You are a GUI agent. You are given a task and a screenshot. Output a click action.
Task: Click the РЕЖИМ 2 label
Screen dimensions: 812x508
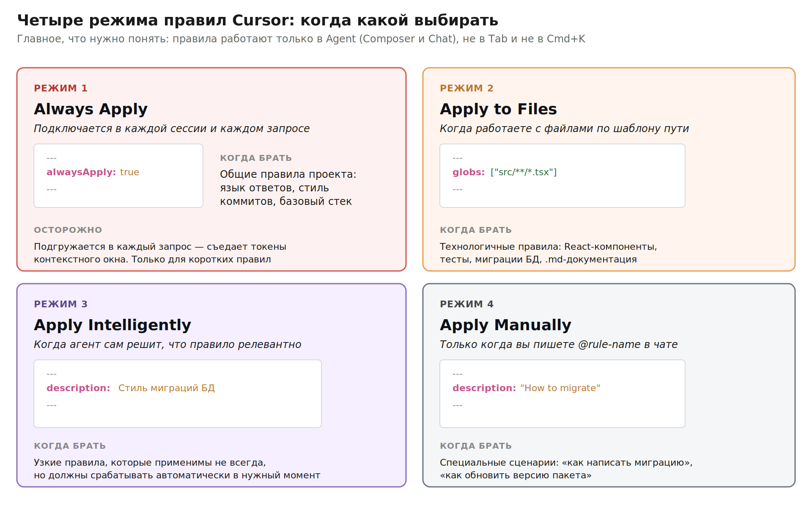pyautogui.click(x=466, y=88)
